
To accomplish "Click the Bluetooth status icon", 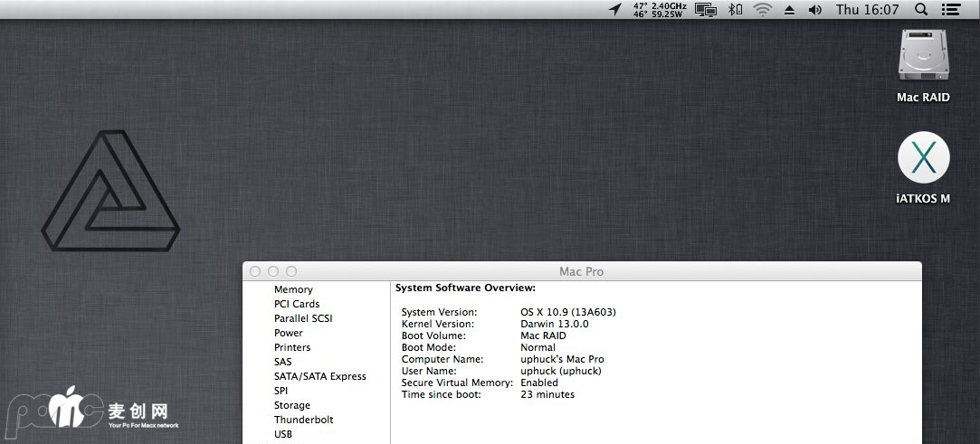I will (x=736, y=10).
